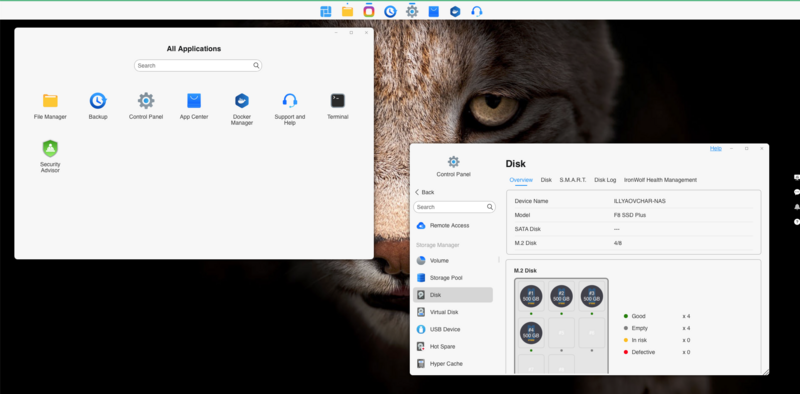Viewport: 800px width, 394px height.
Task: Click the M.2 Disk 4/8 value
Action: 618,243
